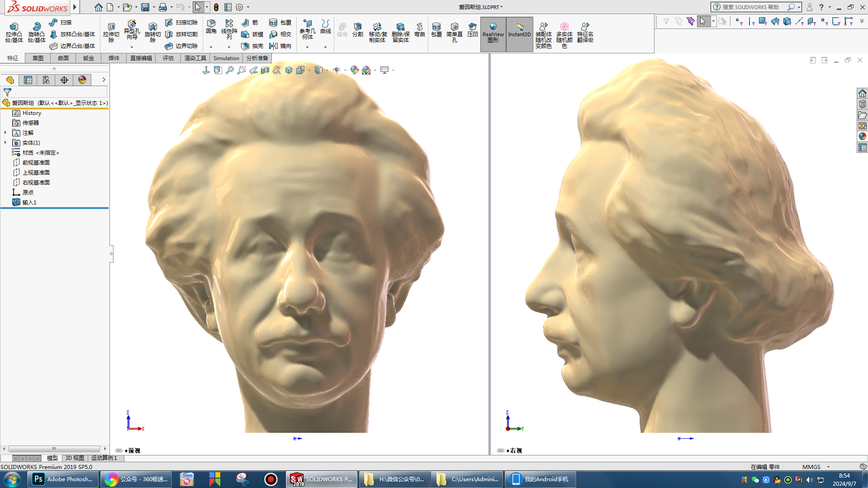
Task: Open the Hole Wizard (异型孔向导) tool
Action: pos(132,31)
